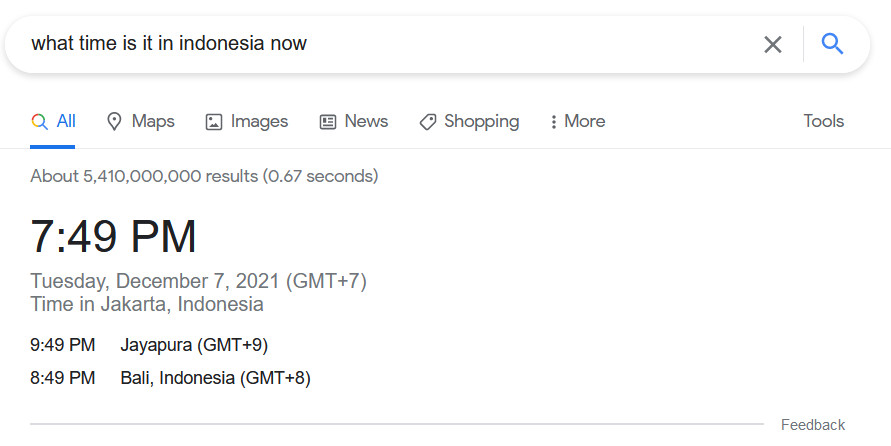Click the Shopping tag icon
Viewport: 891px width, 446px height.
point(427,122)
